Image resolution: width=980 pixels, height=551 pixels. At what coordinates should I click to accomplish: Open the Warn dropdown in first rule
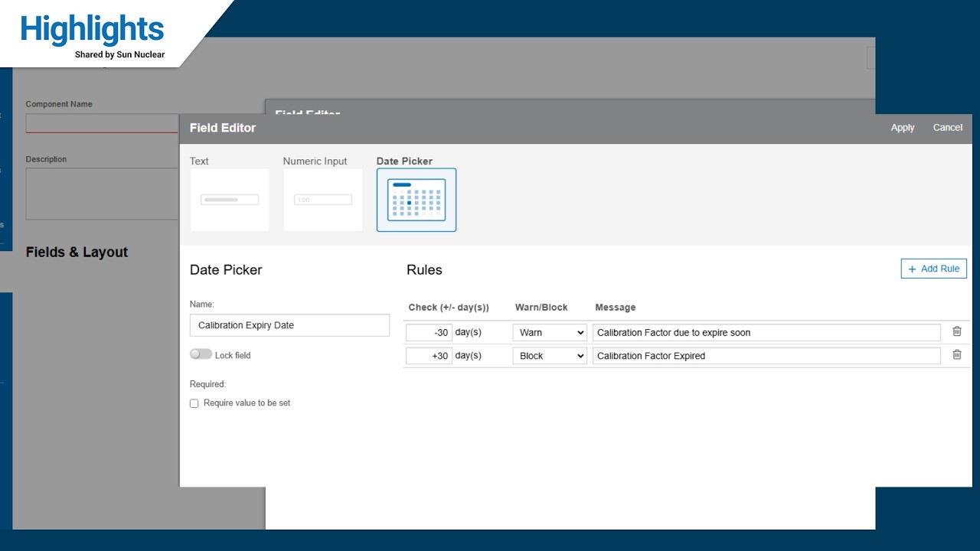click(x=550, y=333)
